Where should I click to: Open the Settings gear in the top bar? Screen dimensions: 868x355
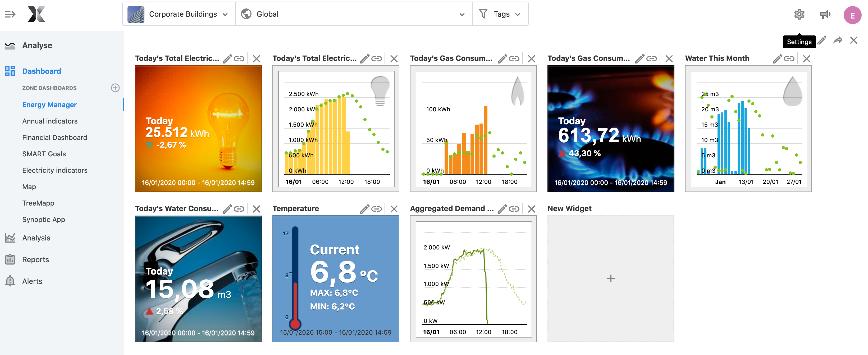click(x=799, y=14)
